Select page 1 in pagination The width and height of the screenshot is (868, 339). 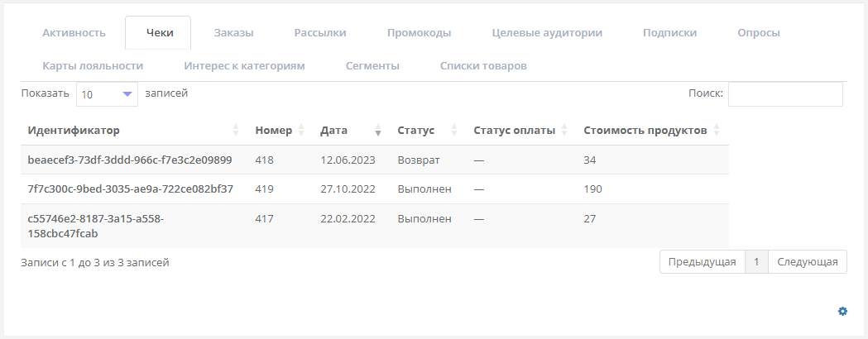tap(756, 262)
